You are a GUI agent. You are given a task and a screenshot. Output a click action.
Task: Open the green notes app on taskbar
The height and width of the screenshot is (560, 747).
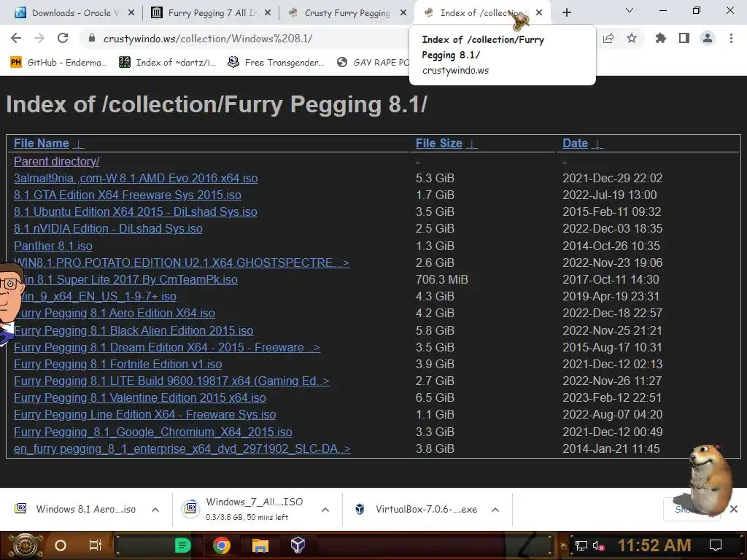(x=182, y=545)
